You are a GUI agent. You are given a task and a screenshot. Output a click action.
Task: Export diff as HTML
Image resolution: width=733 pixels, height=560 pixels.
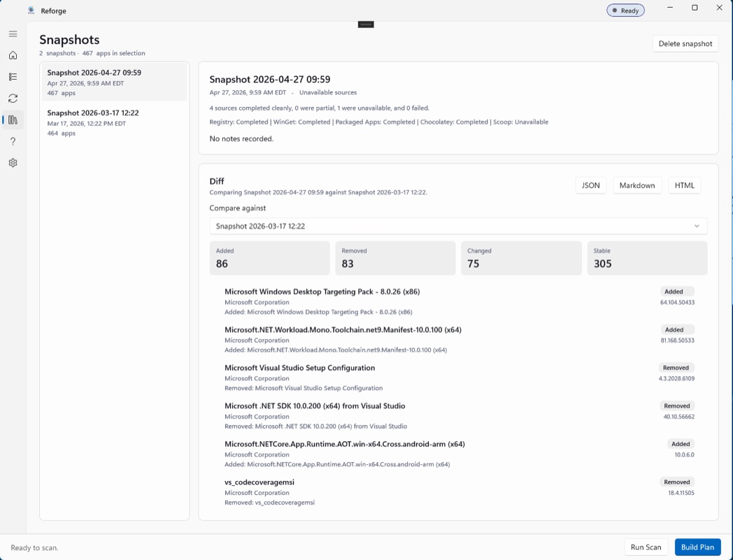click(x=684, y=185)
